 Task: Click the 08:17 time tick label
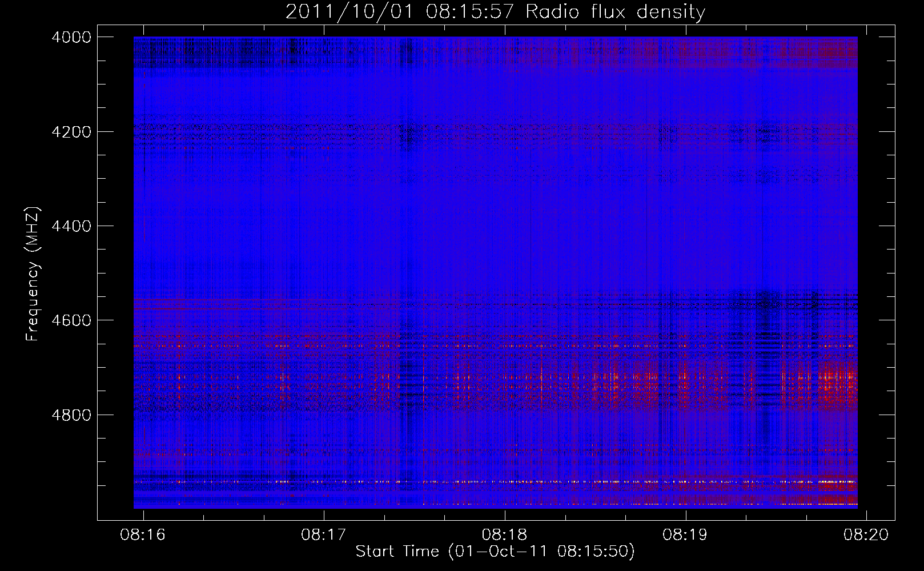[x=324, y=534]
